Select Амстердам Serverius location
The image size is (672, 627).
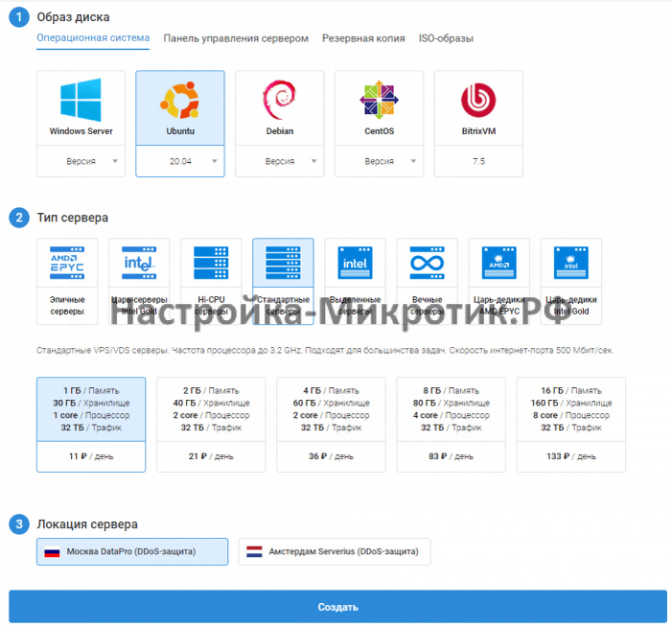pos(335,552)
